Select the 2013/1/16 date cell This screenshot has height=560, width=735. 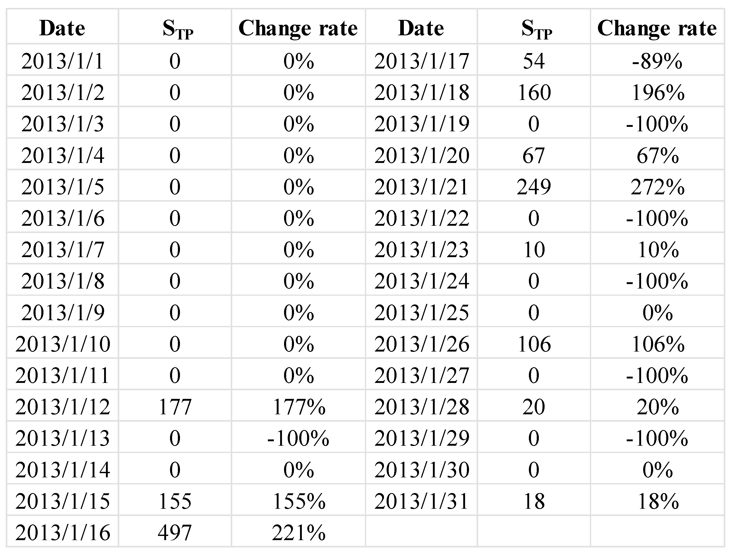(62, 533)
